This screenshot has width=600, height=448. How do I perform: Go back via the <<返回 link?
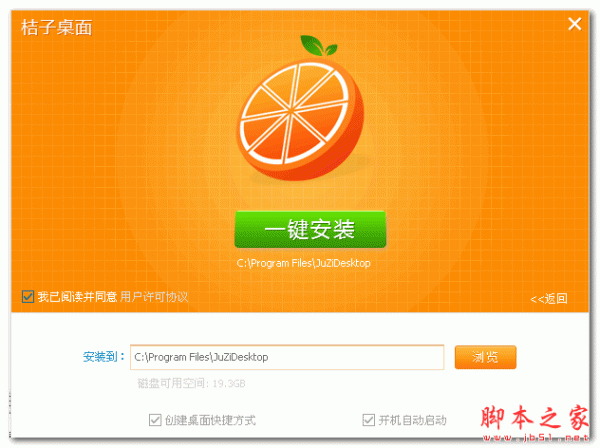point(549,298)
